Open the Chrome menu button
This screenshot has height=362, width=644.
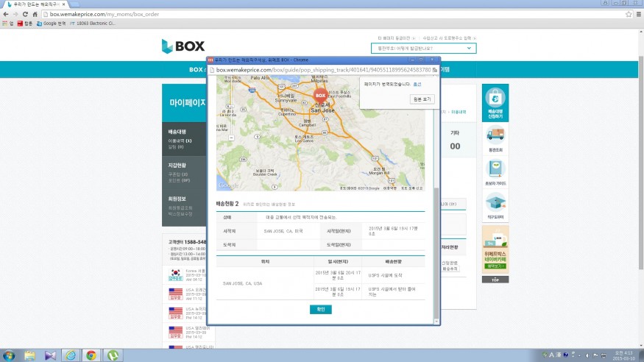point(637,14)
